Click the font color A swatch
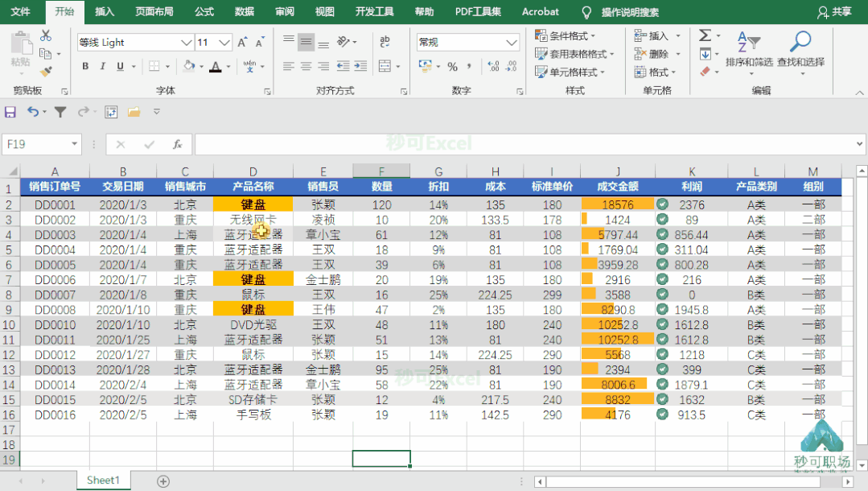 click(216, 67)
